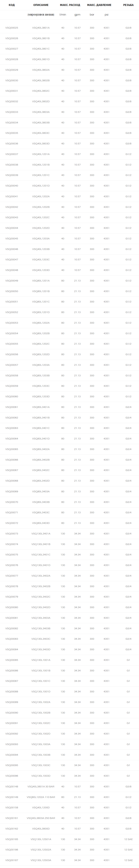The width and height of the screenshot is (139, 868).
Task: Click code VSQ00073
Action: [x=12, y=533]
